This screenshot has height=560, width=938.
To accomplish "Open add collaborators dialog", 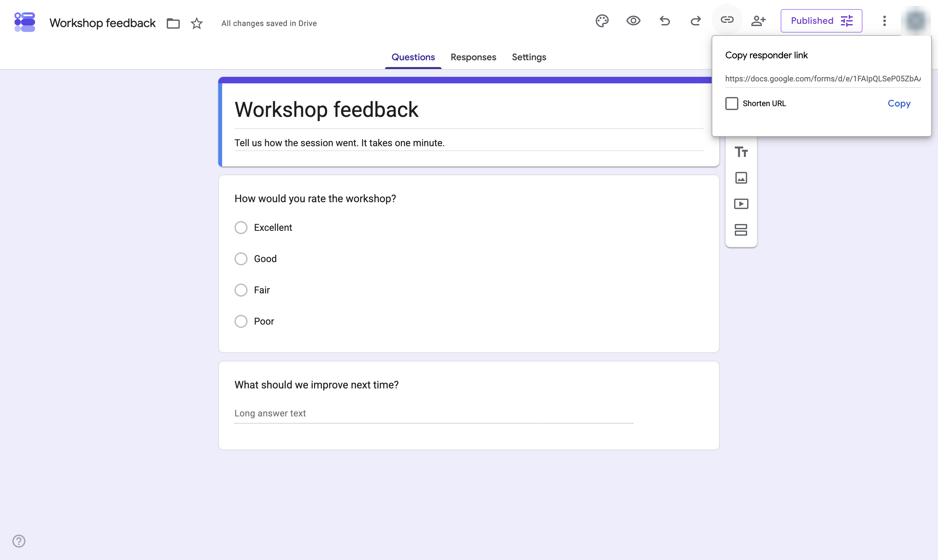I will click(758, 21).
